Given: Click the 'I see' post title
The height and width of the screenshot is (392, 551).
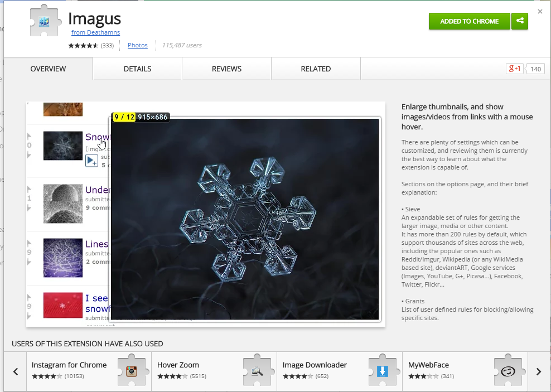Looking at the screenshot, I should click(x=96, y=298).
